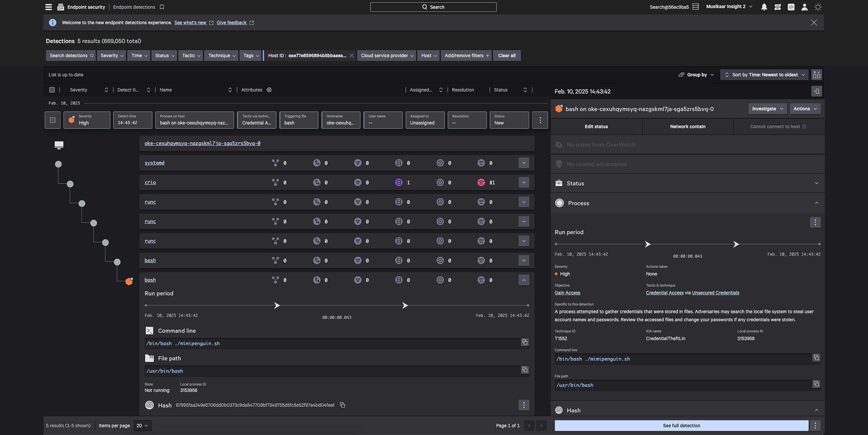Screen dimensions: 868x435
Task: Click the crio network connections icon showing 81
Action: click(x=481, y=182)
